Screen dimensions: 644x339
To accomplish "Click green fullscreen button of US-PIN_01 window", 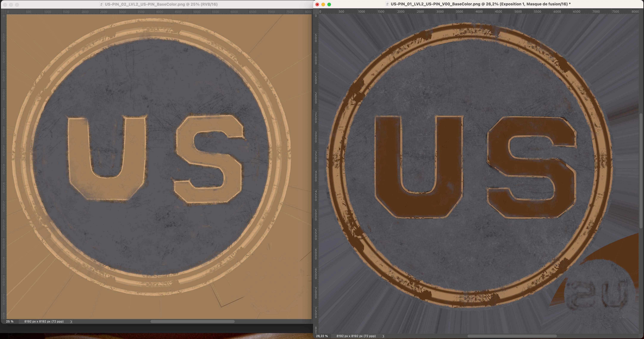I will (x=329, y=4).
